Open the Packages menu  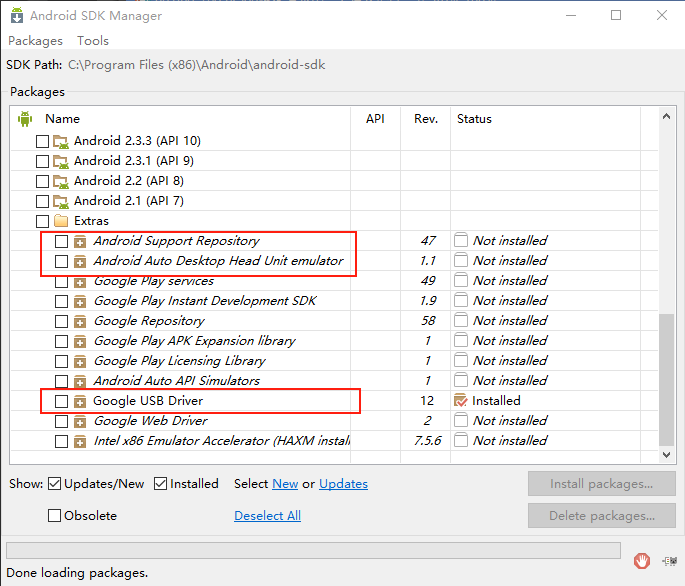tap(35, 41)
